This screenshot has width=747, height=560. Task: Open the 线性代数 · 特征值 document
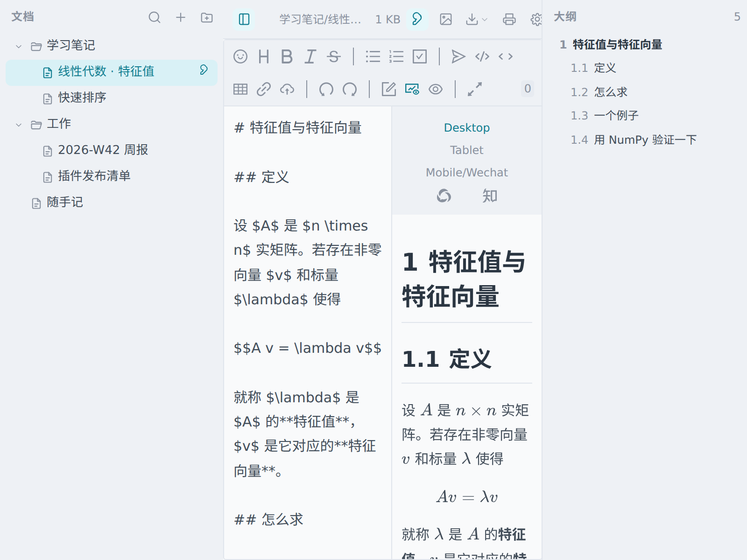click(112, 72)
